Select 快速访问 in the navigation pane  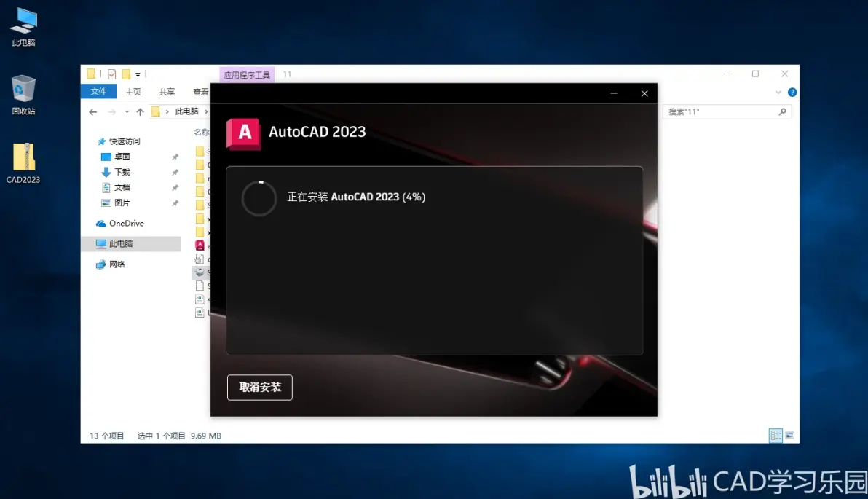(119, 141)
